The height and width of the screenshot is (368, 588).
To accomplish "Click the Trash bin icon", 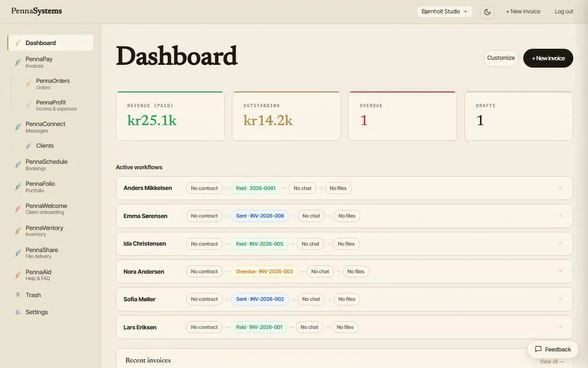I will (x=17, y=295).
